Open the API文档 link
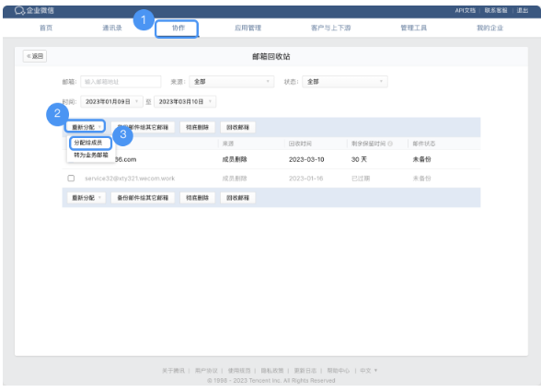Screen dimensions: 541x392 pyautogui.click(x=465, y=10)
